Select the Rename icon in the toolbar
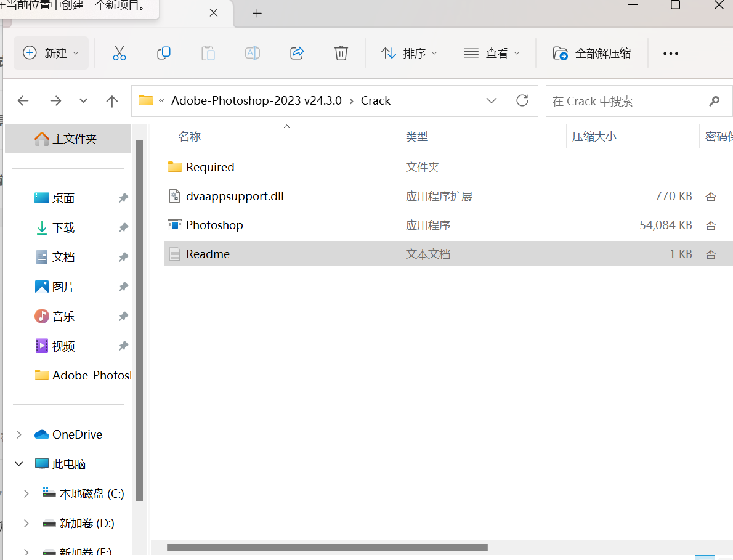Image resolution: width=733 pixels, height=560 pixels. [252, 53]
